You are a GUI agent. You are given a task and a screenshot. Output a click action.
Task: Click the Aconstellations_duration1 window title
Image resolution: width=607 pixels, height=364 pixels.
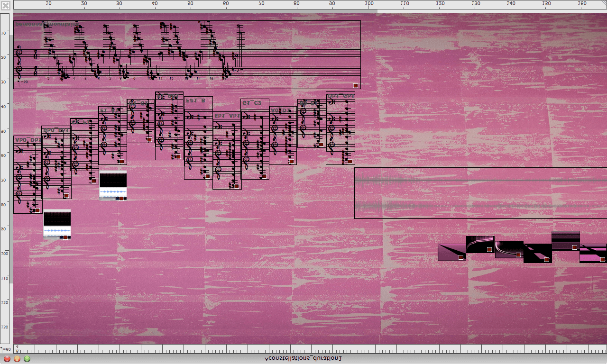(303, 359)
